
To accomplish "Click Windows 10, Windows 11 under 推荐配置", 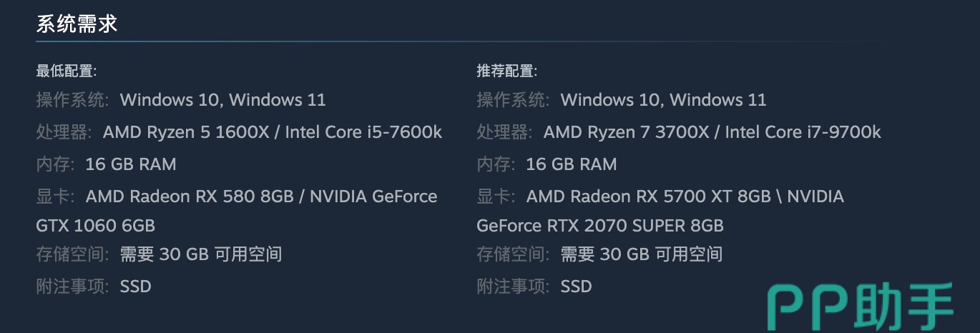I will point(663,100).
